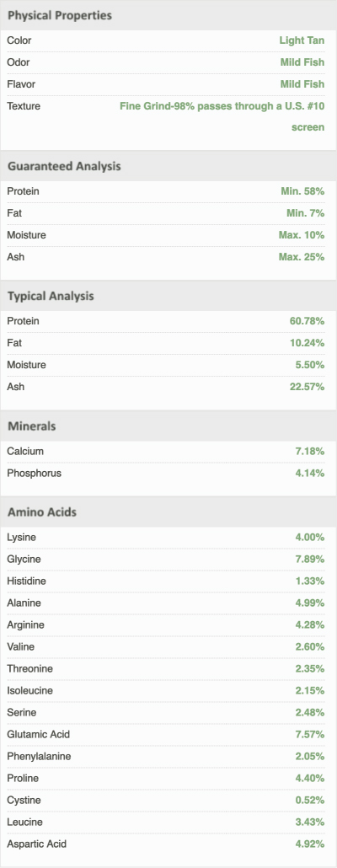Select the Texture row label

[x=24, y=105]
